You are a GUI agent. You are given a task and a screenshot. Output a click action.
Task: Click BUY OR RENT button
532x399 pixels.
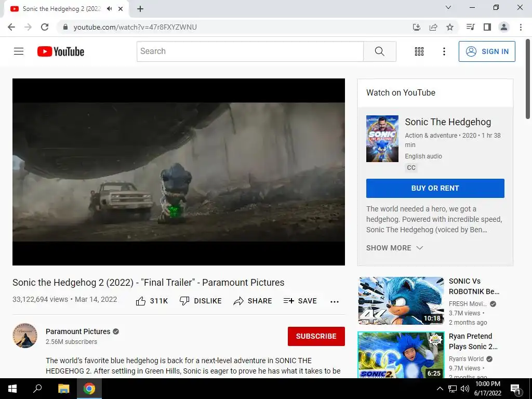[435, 188]
